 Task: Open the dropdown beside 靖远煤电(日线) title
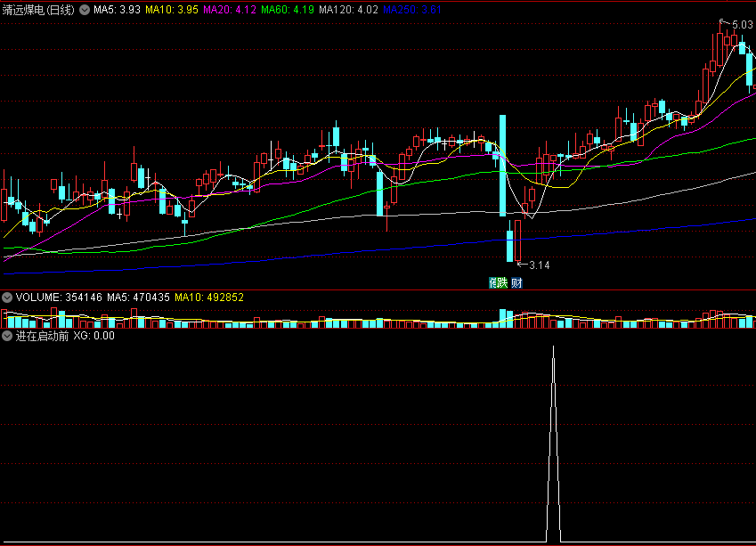[85, 10]
